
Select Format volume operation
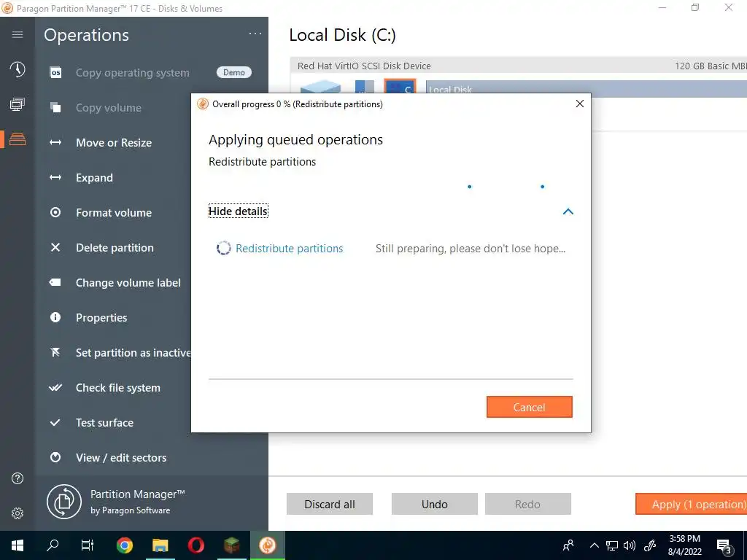[114, 212]
